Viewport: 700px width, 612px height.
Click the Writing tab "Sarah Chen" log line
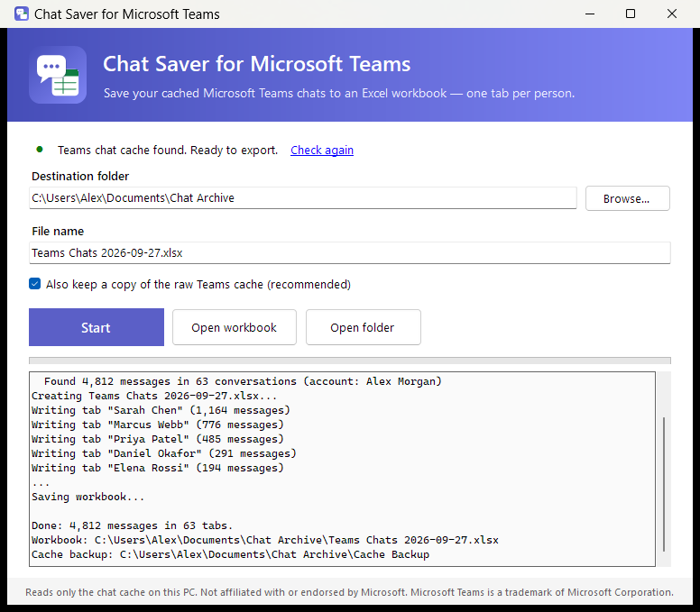pyautogui.click(x=161, y=410)
